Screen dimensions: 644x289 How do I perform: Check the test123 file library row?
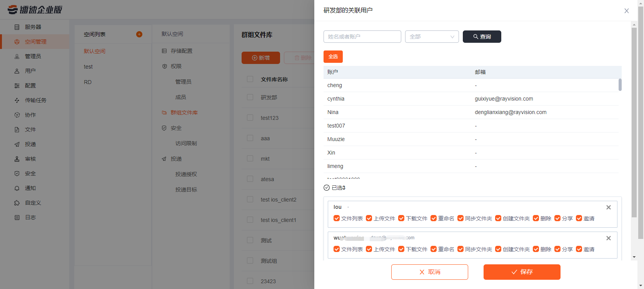click(250, 118)
